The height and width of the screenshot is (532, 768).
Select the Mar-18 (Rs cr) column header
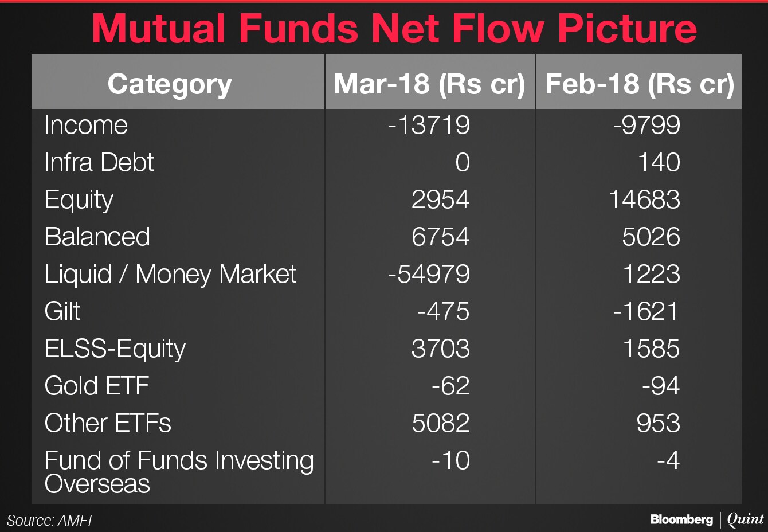(x=429, y=84)
